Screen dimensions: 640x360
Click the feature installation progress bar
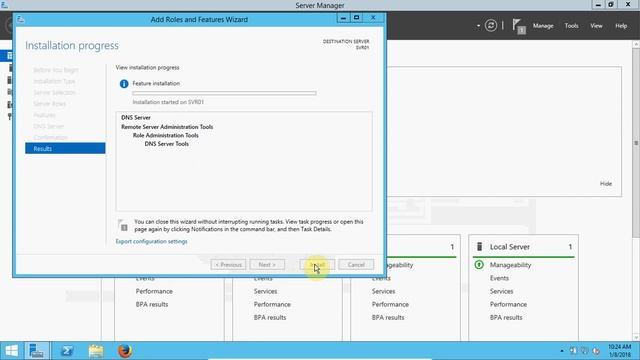[224, 93]
